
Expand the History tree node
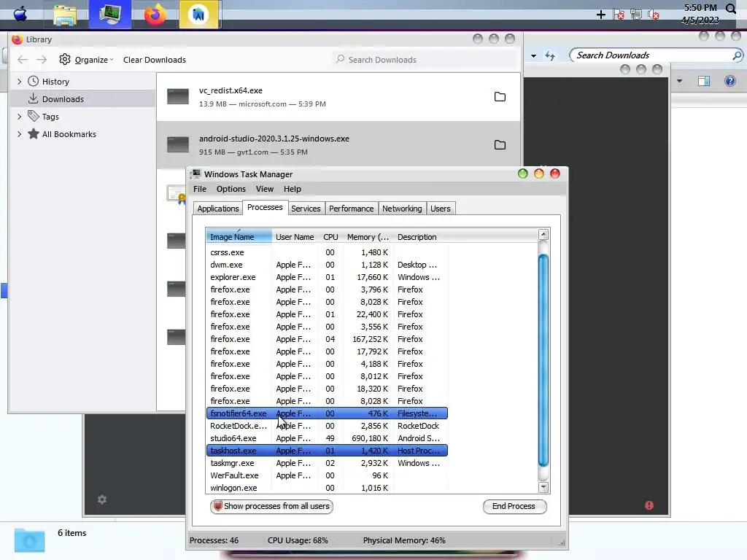[x=20, y=82]
